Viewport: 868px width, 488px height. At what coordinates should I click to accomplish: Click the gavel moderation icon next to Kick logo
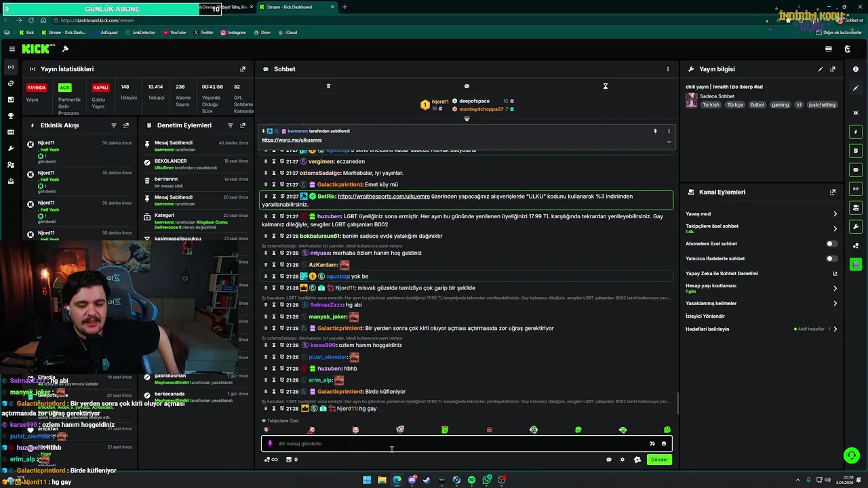[65, 49]
